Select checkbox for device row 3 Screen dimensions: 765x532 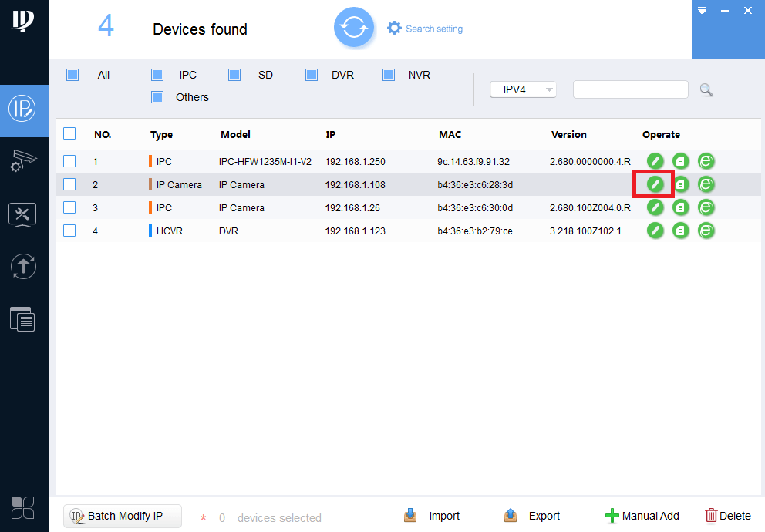point(69,207)
